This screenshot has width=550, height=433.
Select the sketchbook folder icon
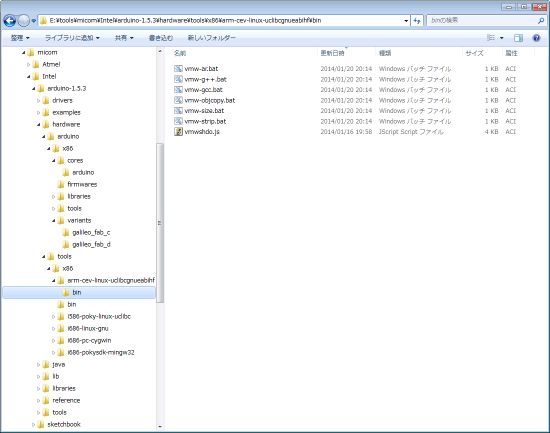coord(41,425)
